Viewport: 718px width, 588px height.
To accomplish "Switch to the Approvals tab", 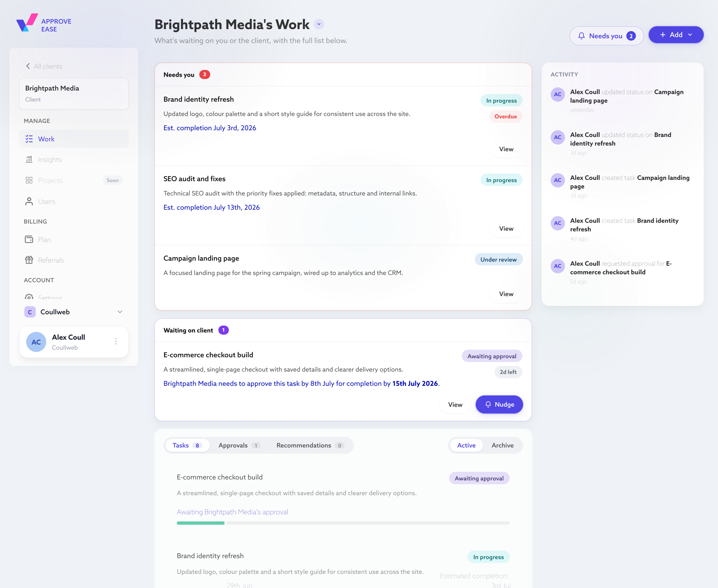I will [239, 445].
